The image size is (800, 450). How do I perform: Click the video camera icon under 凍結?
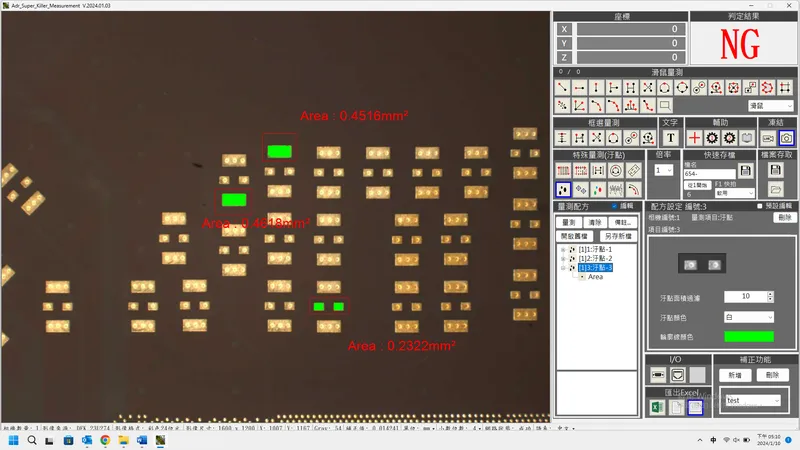pos(768,137)
